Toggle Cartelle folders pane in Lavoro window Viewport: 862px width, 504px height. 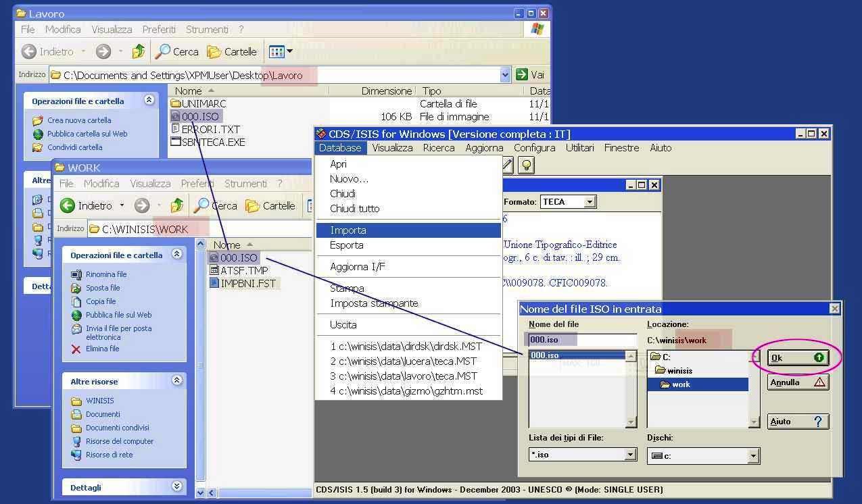tap(232, 51)
